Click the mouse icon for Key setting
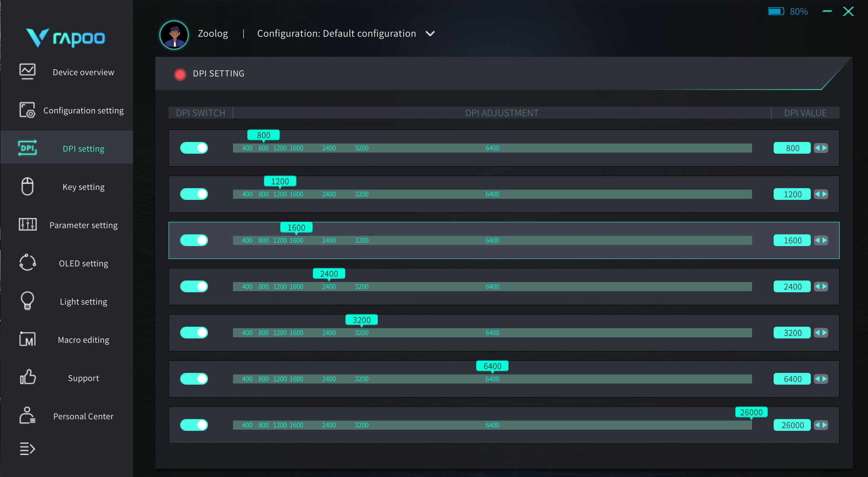 27,186
